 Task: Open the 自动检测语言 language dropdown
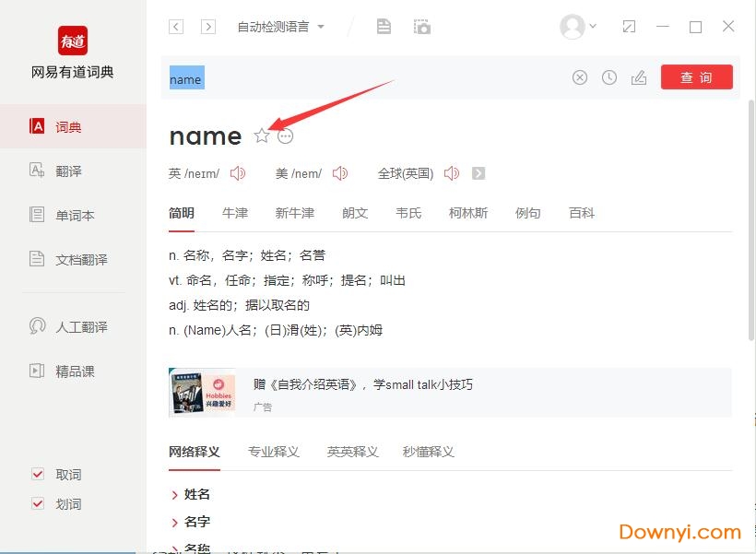point(280,27)
